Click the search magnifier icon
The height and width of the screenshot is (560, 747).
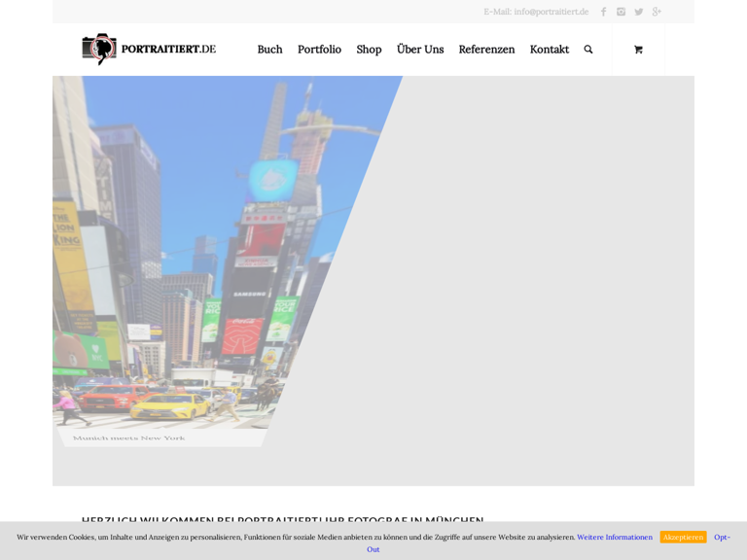coord(588,50)
